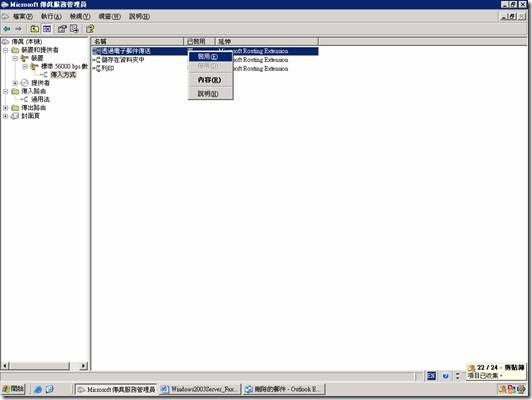
Task: Sort by the 名稱 column header
Action: point(137,41)
